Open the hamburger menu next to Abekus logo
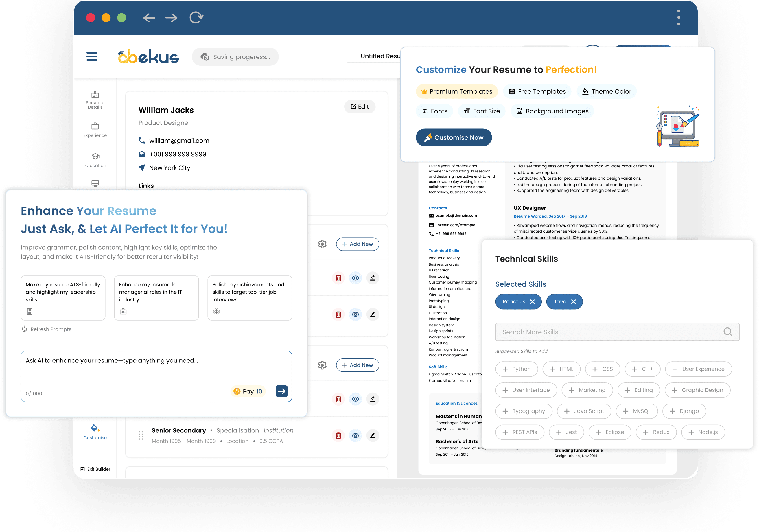 tap(92, 56)
